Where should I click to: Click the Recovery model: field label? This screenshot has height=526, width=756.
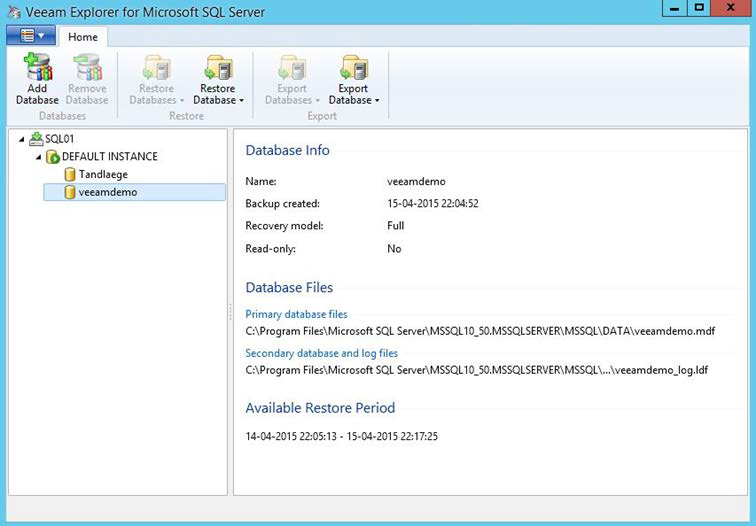coord(284,226)
